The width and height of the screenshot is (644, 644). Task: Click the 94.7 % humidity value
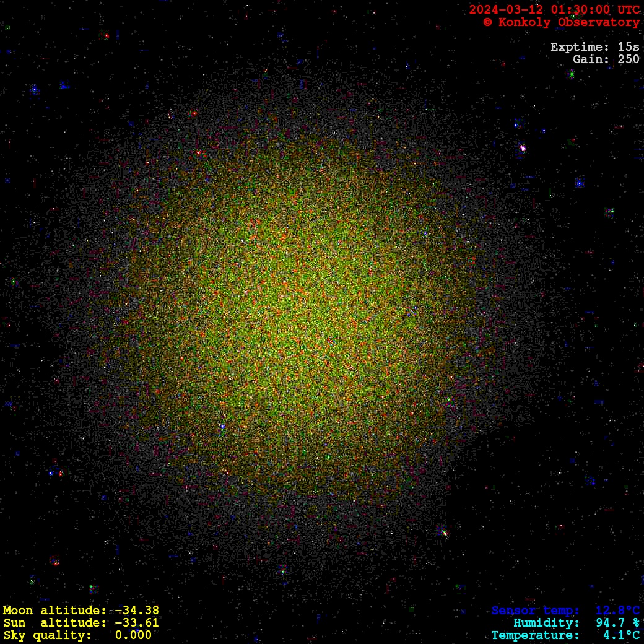(617, 623)
